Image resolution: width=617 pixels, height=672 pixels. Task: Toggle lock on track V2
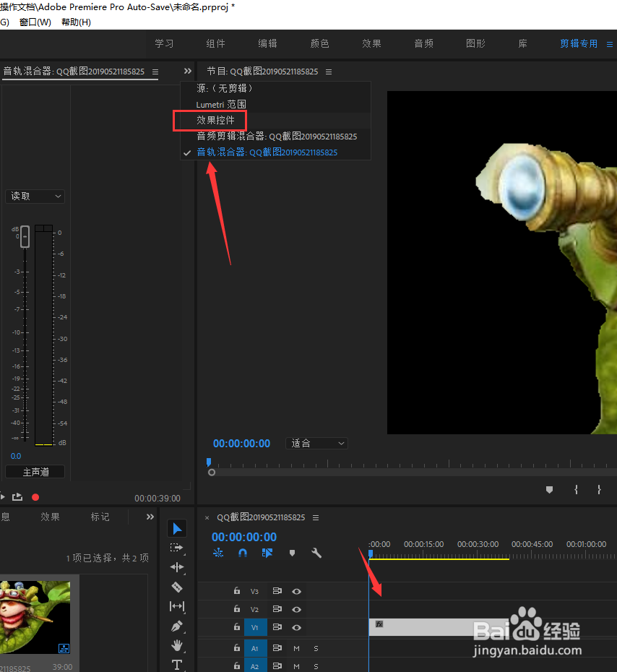pyautogui.click(x=237, y=608)
